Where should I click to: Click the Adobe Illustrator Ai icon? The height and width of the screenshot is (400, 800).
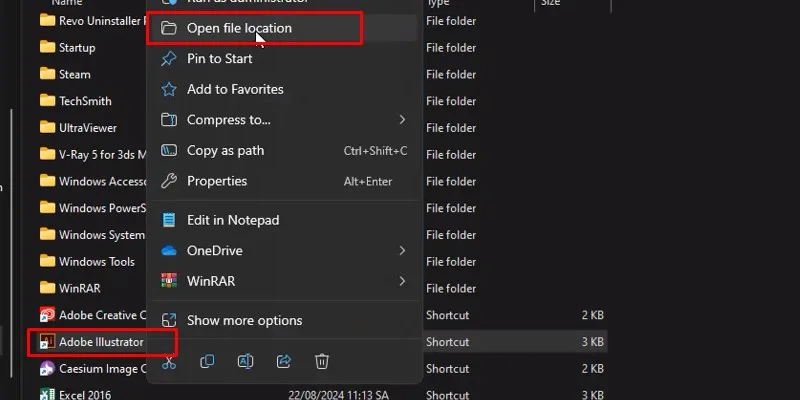coord(47,342)
